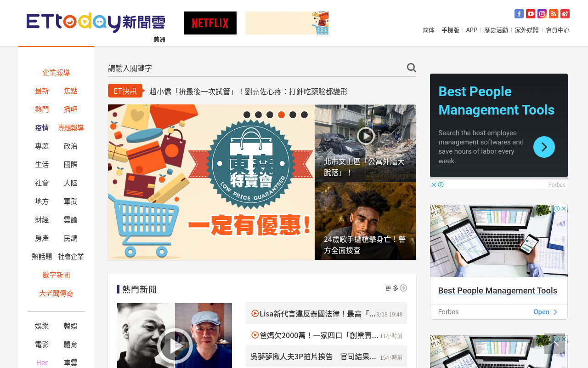
Task: Select the second carousel dot
Action: (x=258, y=115)
